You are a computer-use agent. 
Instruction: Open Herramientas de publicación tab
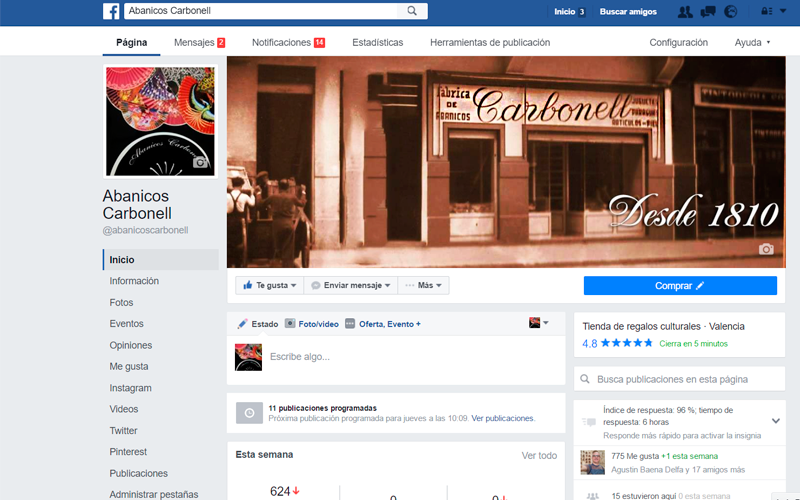click(x=490, y=42)
